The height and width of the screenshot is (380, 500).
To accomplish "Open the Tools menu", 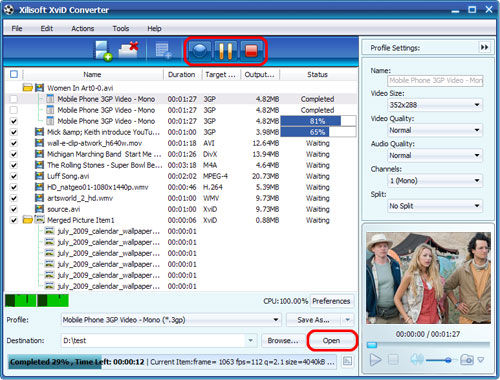I will click(x=121, y=28).
